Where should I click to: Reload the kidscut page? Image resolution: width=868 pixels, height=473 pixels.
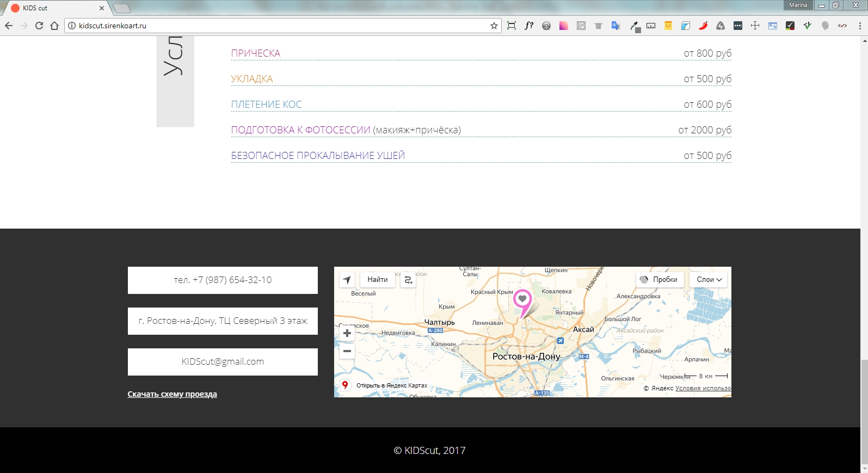pyautogui.click(x=39, y=26)
